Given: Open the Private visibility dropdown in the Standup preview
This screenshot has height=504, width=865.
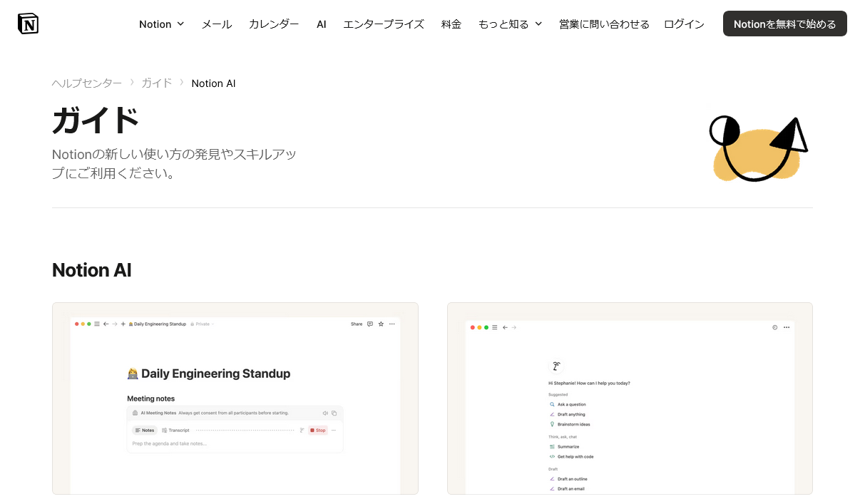Looking at the screenshot, I should [203, 324].
